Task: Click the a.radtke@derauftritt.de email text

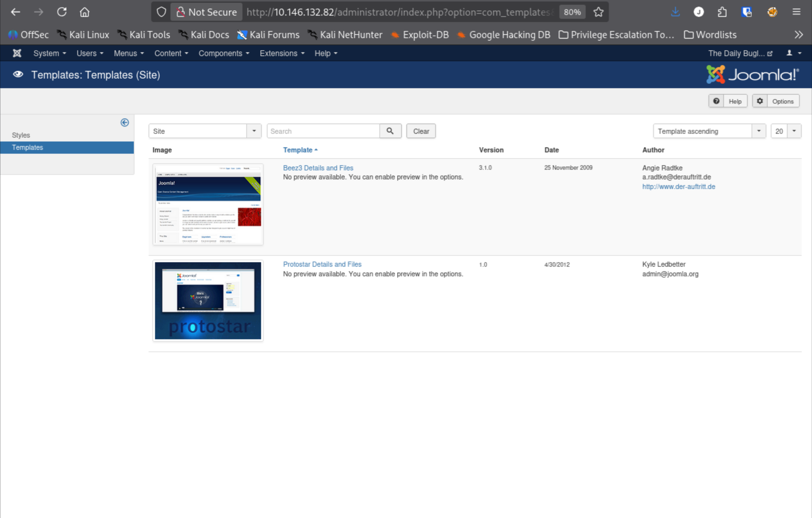Action: 676,177
